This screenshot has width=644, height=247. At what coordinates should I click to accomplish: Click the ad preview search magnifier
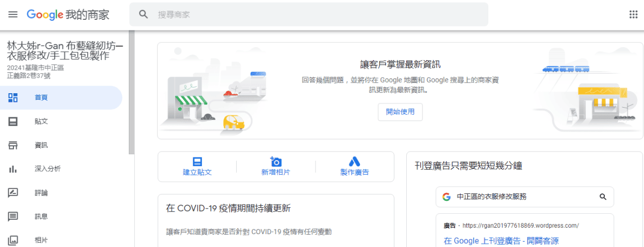coord(603,197)
